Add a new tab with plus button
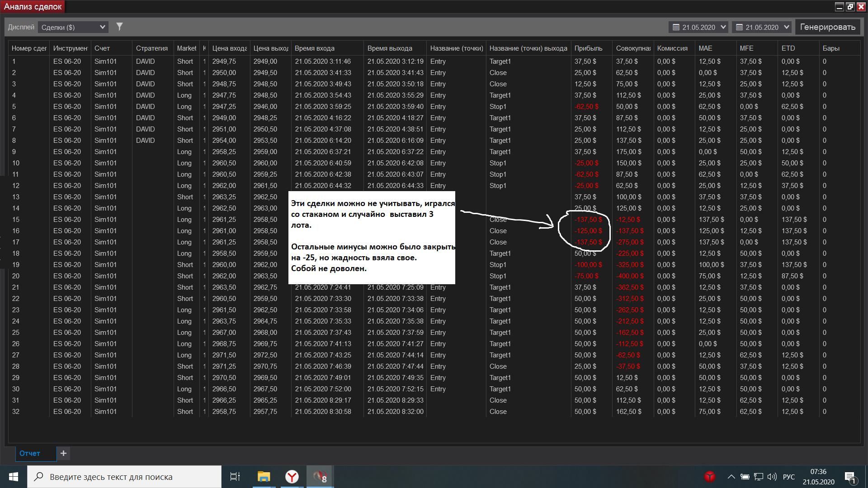This screenshot has height=488, width=868. pyautogui.click(x=64, y=453)
